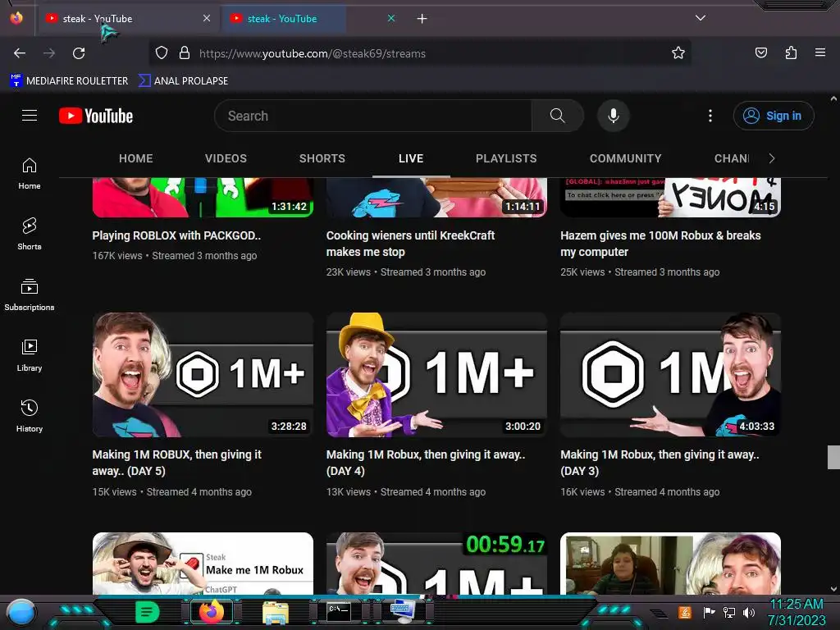Open MEDIAFIRE ROULETTER bookmark
The height and width of the screenshot is (630, 840).
[x=69, y=81]
